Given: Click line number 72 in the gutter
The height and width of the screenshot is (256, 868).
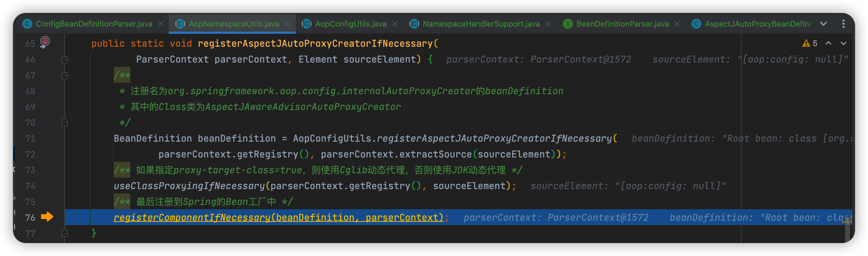Looking at the screenshot, I should 30,155.
